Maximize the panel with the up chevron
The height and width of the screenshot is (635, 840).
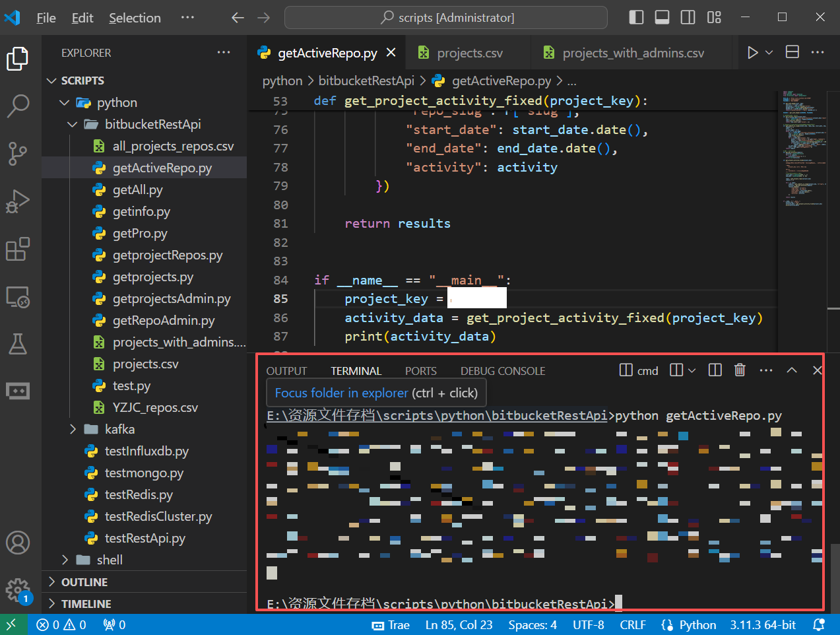click(x=792, y=370)
